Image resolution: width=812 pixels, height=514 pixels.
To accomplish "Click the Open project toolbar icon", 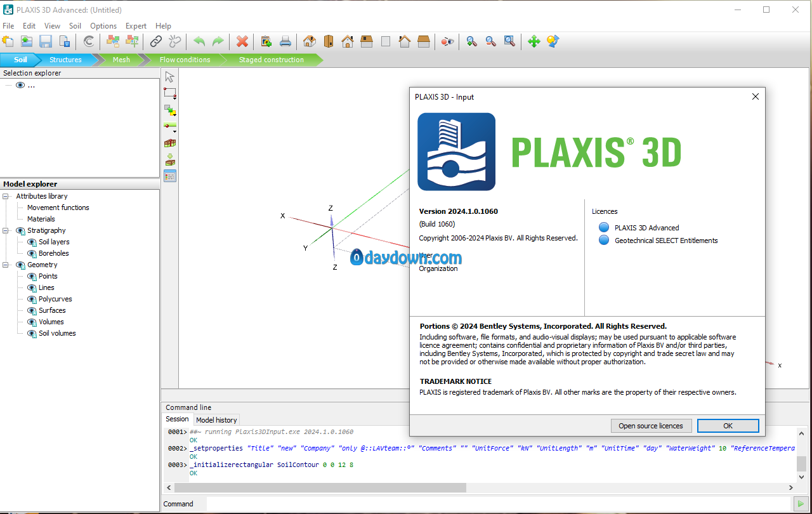I will click(x=27, y=41).
